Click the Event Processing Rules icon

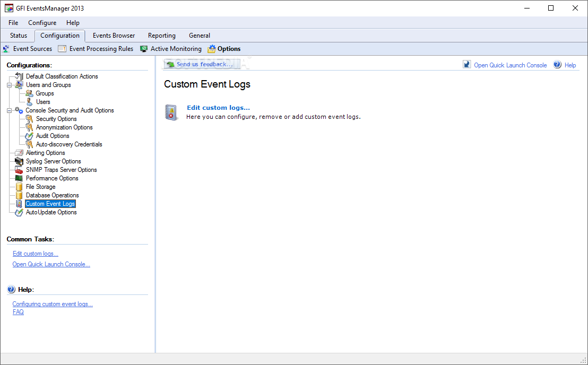pos(62,49)
